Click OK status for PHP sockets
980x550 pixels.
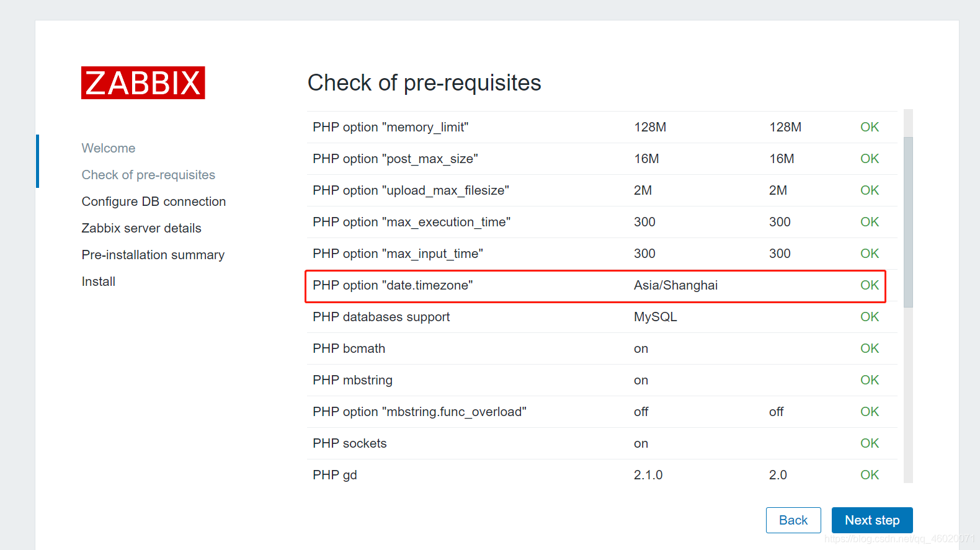tap(870, 443)
